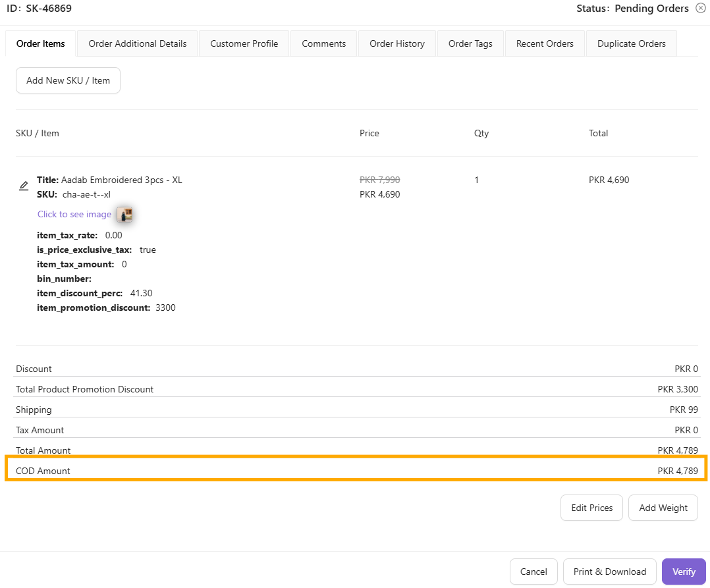
Task: Click the 'Click to see image' link
Action: [74, 214]
